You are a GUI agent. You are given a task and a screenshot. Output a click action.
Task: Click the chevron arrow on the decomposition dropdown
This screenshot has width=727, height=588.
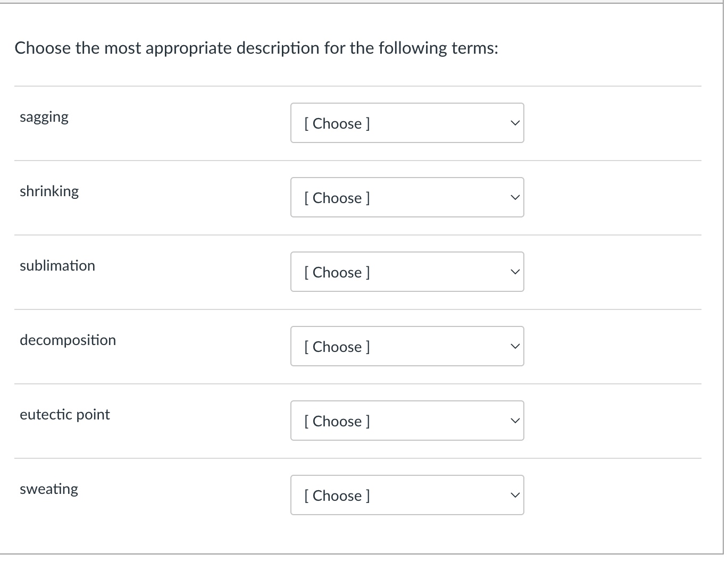[x=514, y=346]
